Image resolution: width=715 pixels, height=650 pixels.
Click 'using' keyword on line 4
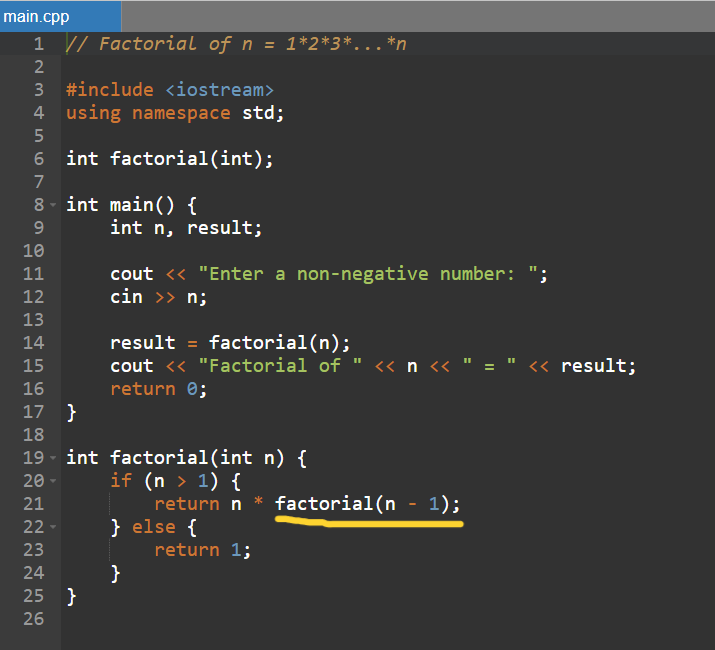[93, 113]
